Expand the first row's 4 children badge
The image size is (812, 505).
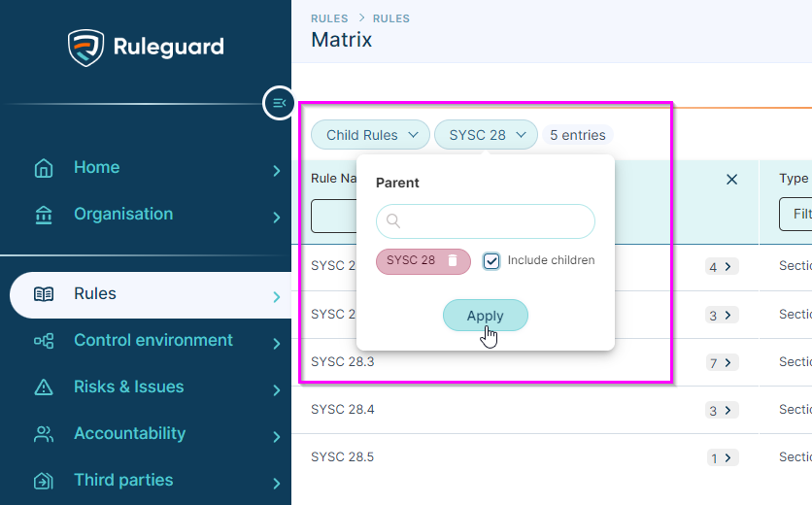tap(722, 267)
